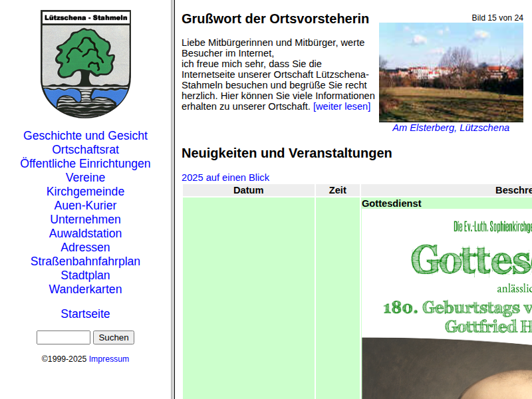Open the Auen-Kurier link
The height and width of the screenshot is (399, 532).
coord(86,205)
